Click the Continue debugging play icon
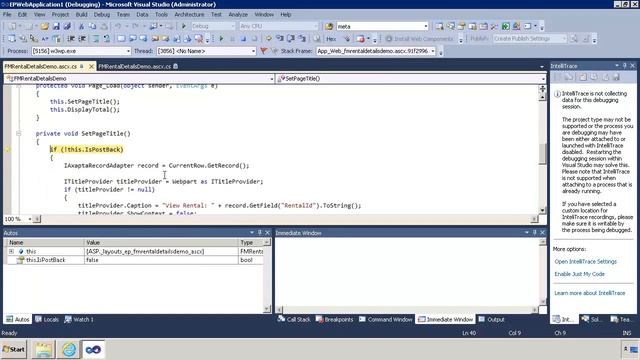Image resolution: width=640 pixels, height=360 pixels. tap(221, 39)
